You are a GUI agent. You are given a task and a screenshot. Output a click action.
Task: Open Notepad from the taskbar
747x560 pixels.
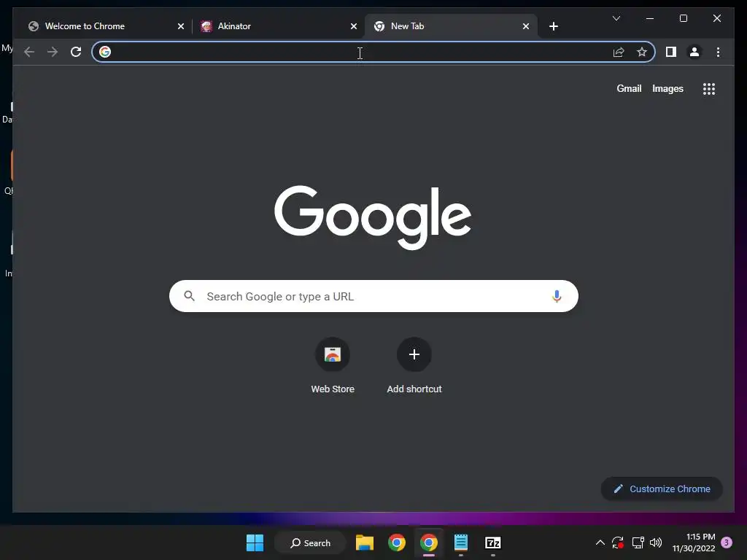(461, 542)
